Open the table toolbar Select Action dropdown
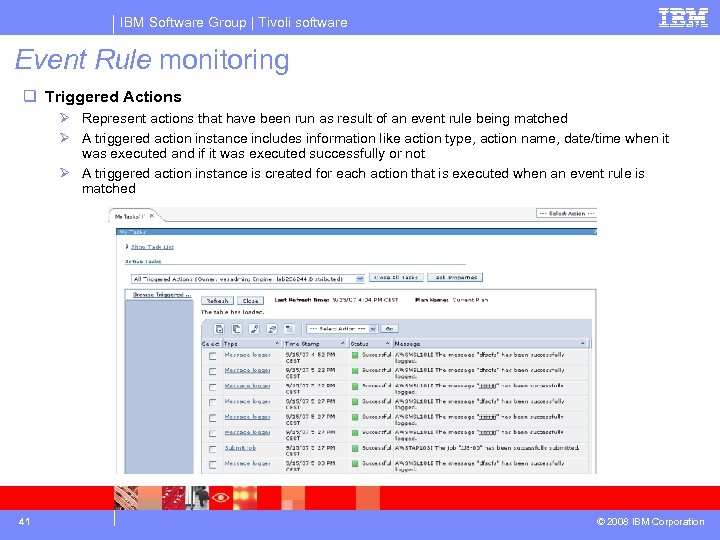 373,329
